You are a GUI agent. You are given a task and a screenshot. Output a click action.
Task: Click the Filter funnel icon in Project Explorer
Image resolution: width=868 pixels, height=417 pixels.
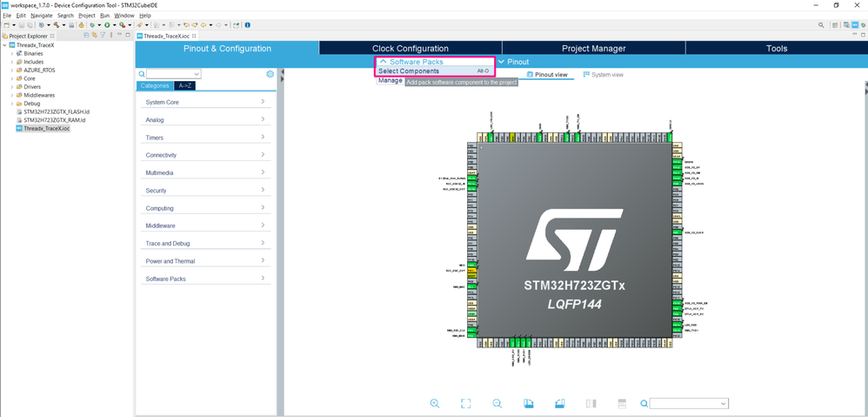pyautogui.click(x=103, y=36)
